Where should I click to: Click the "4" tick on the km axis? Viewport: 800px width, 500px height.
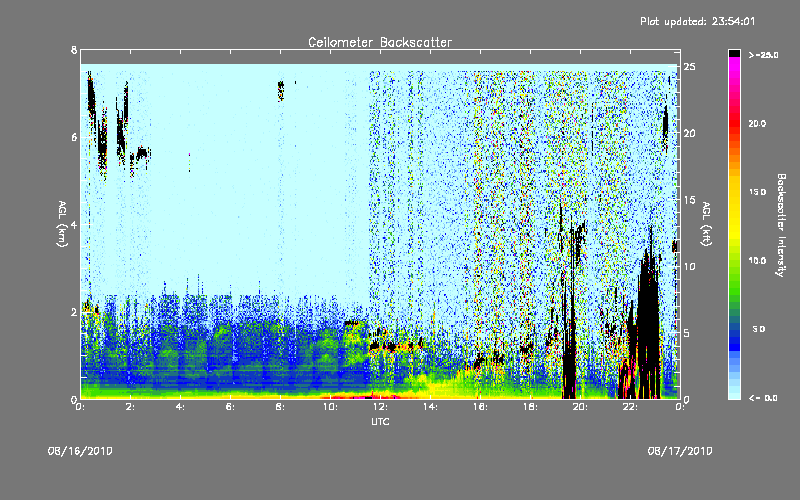(74, 224)
